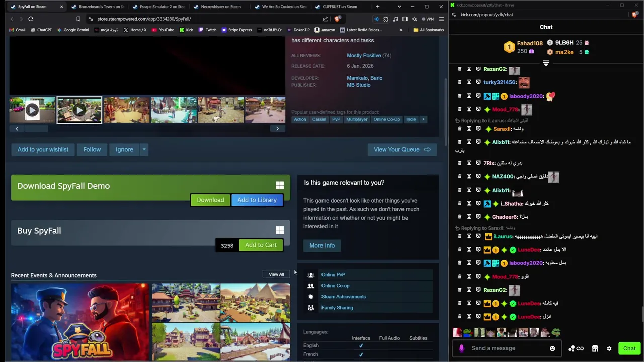Reload the Steam store page
This screenshot has height=362, width=644.
(x=31, y=19)
